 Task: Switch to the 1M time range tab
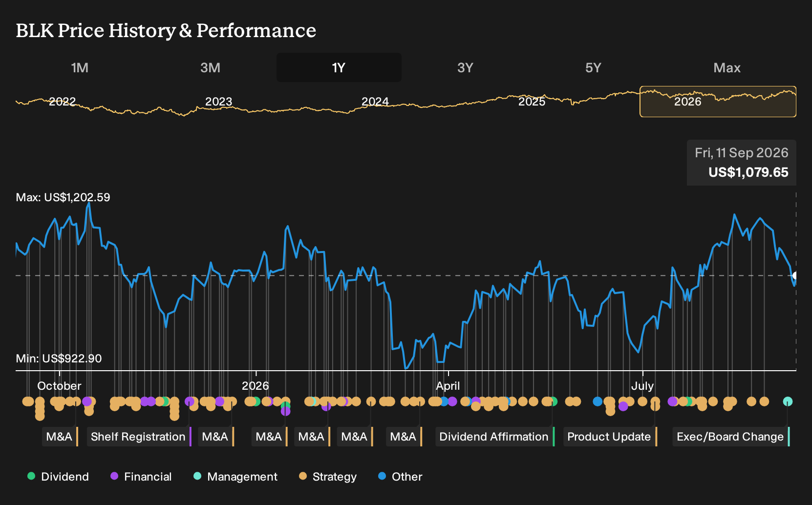point(80,67)
